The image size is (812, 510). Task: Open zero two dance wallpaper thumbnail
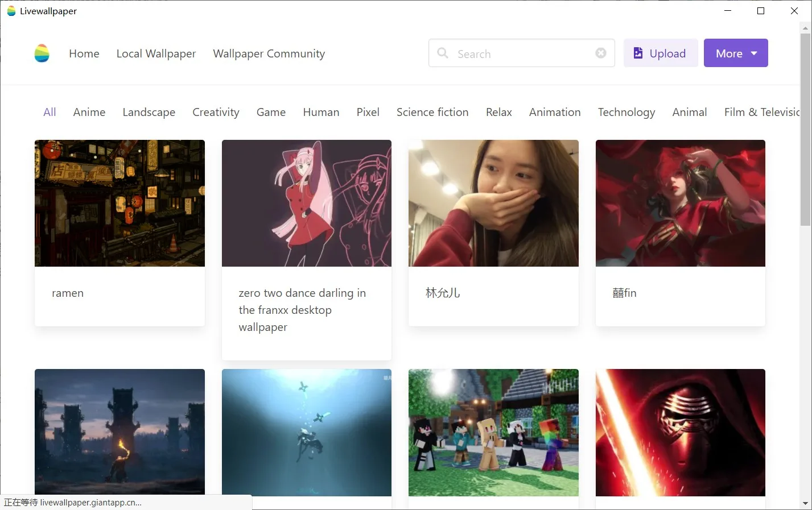[307, 203]
